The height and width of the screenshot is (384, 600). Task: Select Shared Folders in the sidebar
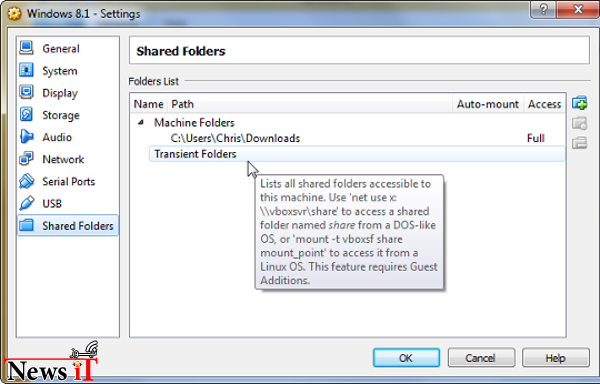(x=68, y=226)
